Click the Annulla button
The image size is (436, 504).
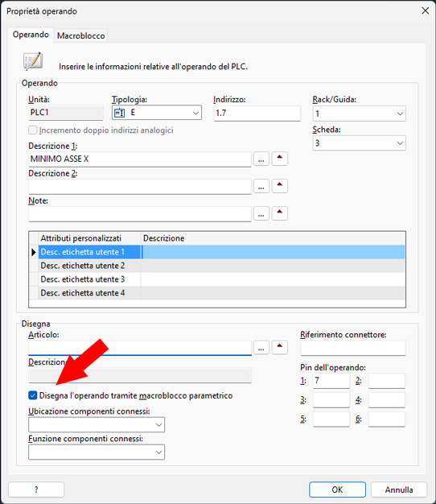(x=399, y=490)
